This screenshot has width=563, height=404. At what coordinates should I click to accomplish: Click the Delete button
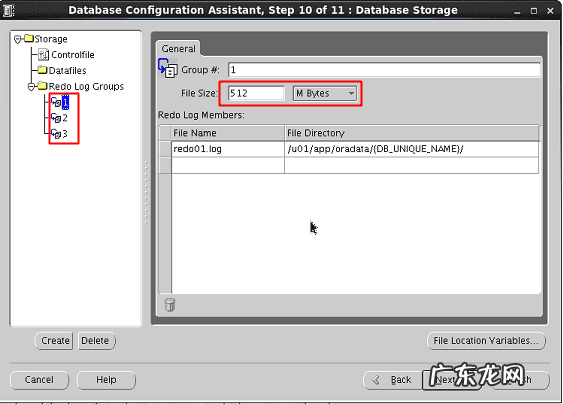[x=97, y=340]
